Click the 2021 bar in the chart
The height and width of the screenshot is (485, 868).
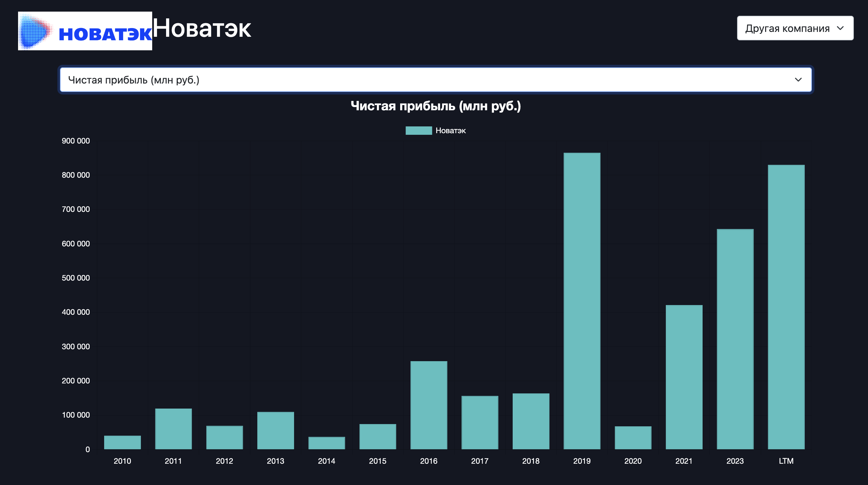(x=684, y=377)
